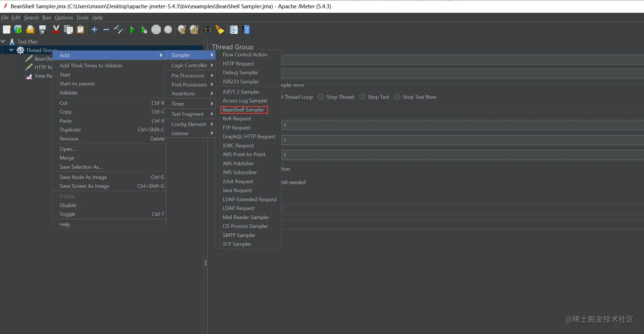Open the Templates toolbar icon

point(18,29)
